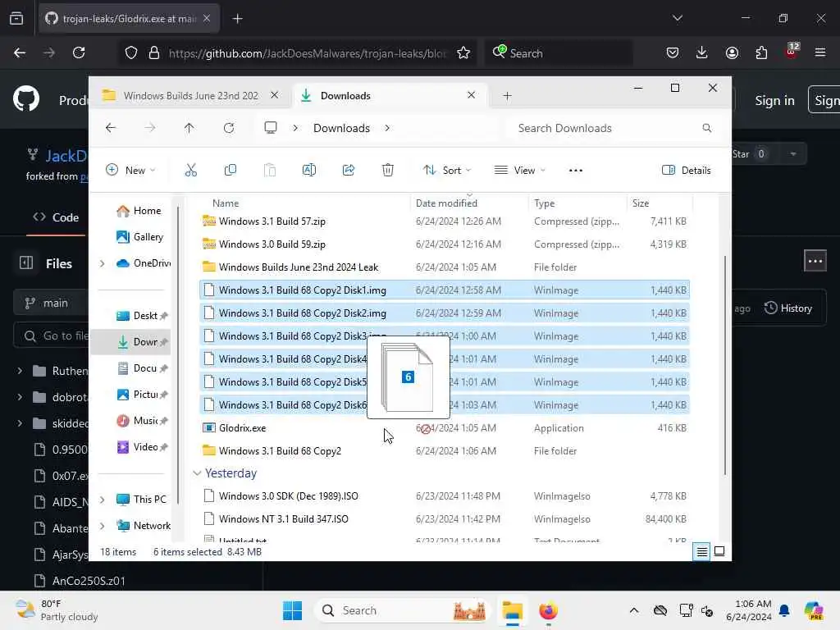Open notification bell in system tray
Screen dimensions: 840x630
click(784, 610)
